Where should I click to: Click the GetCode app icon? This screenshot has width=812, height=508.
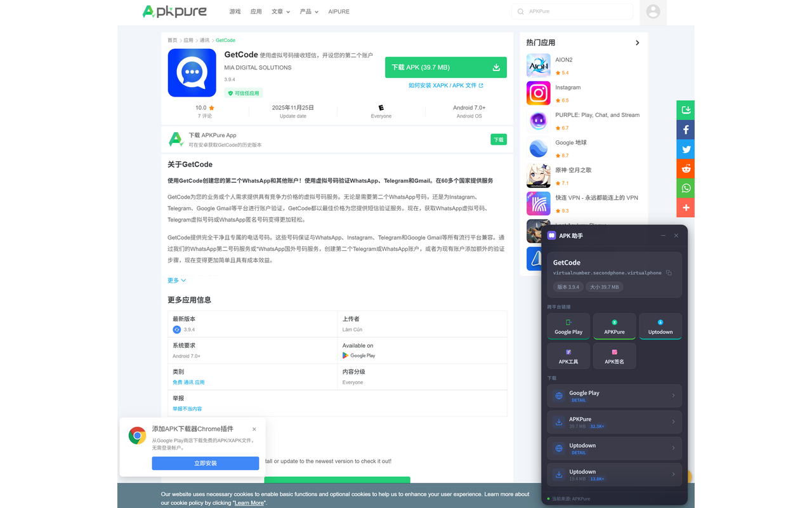point(192,72)
